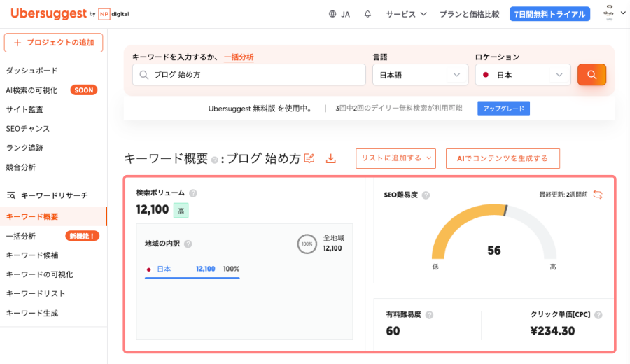Image resolution: width=630 pixels, height=364 pixels.
Task: Open キーワードリスト in sidebar
Action: coord(36,294)
